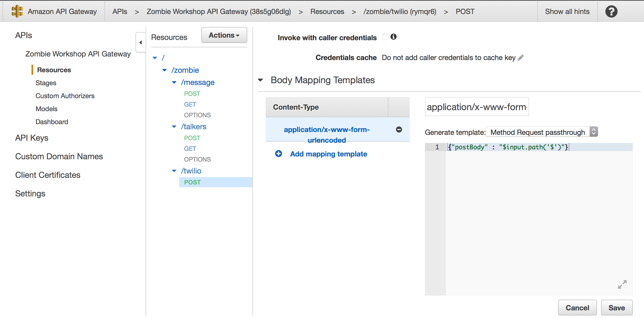
Task: Click the Amazon API Gateway logo icon
Action: pyautogui.click(x=17, y=11)
